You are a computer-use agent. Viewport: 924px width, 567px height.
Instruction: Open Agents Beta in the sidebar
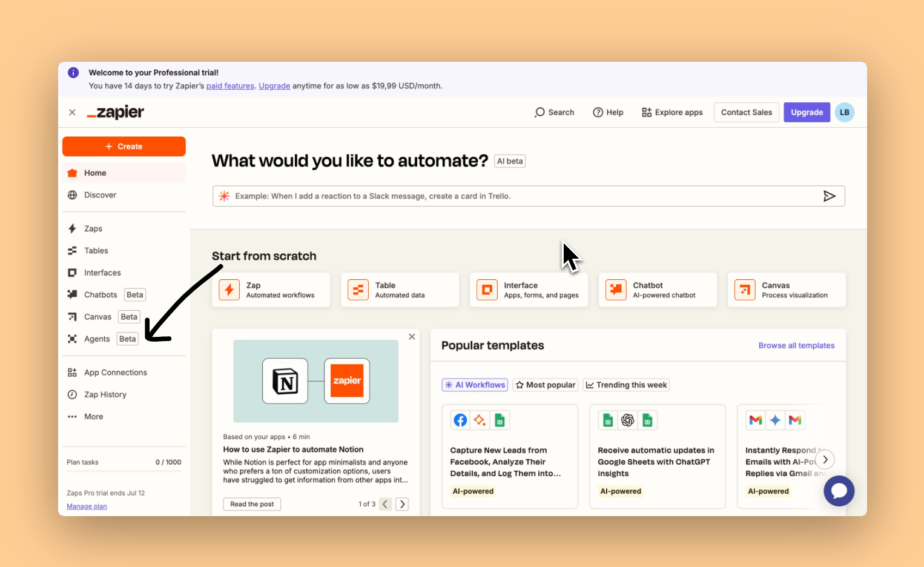[x=124, y=339]
